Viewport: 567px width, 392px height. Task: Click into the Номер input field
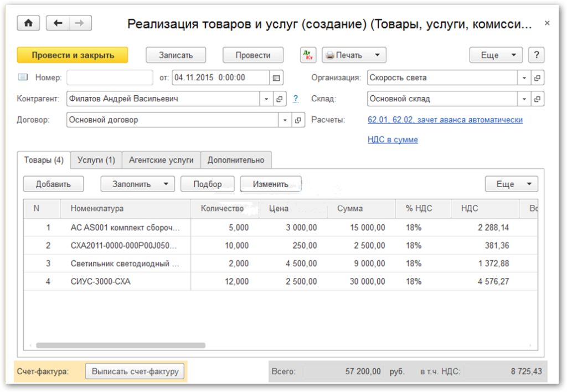coord(110,78)
